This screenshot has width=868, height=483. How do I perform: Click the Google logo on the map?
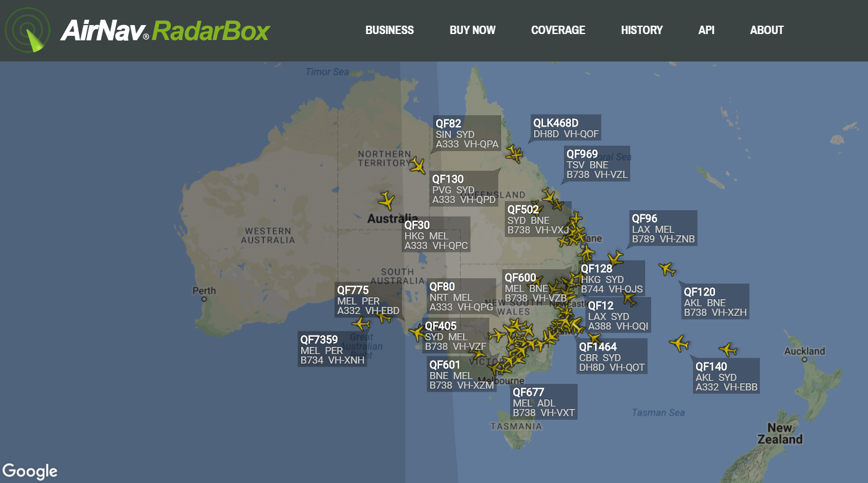(x=30, y=471)
